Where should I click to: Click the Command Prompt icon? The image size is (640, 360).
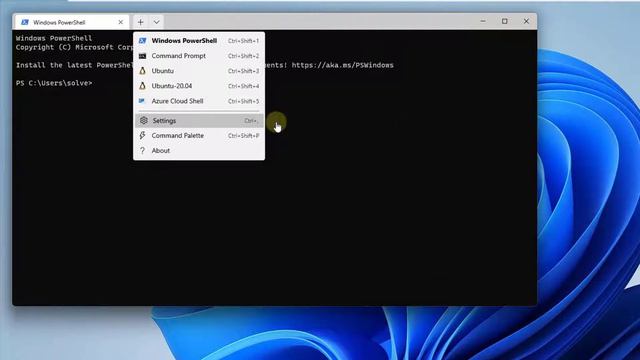pos(142,56)
